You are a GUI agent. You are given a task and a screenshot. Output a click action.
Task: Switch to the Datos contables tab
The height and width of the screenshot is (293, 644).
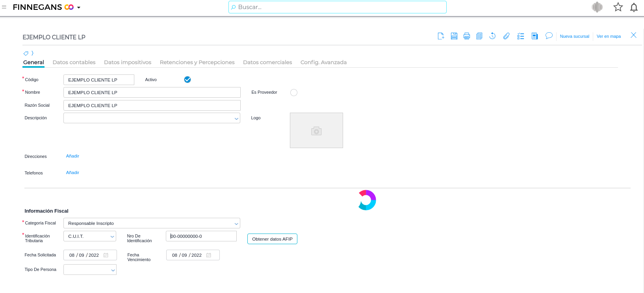pos(74,62)
